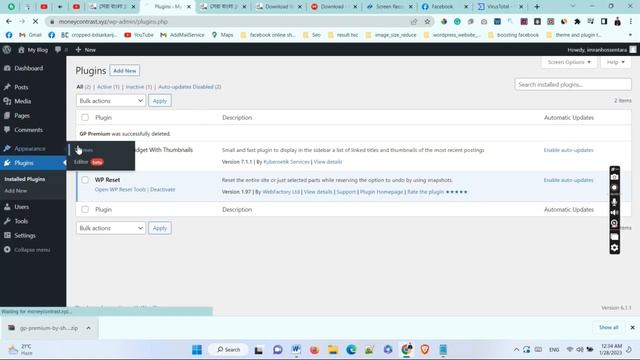
Task: Open a new browser tab
Action: 537,7
